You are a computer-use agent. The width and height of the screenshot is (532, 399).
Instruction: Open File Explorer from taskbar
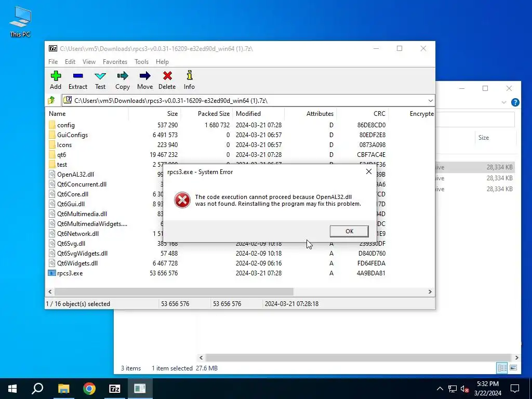[x=63, y=389]
